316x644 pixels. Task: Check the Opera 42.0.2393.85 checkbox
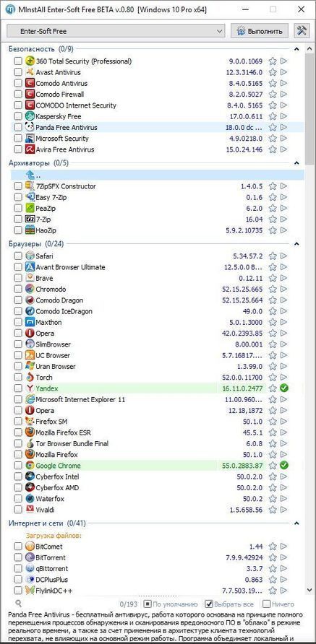coord(17,334)
